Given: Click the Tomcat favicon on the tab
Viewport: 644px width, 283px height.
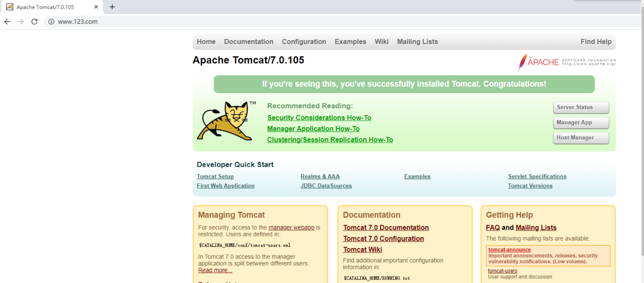Looking at the screenshot, I should tap(10, 7).
